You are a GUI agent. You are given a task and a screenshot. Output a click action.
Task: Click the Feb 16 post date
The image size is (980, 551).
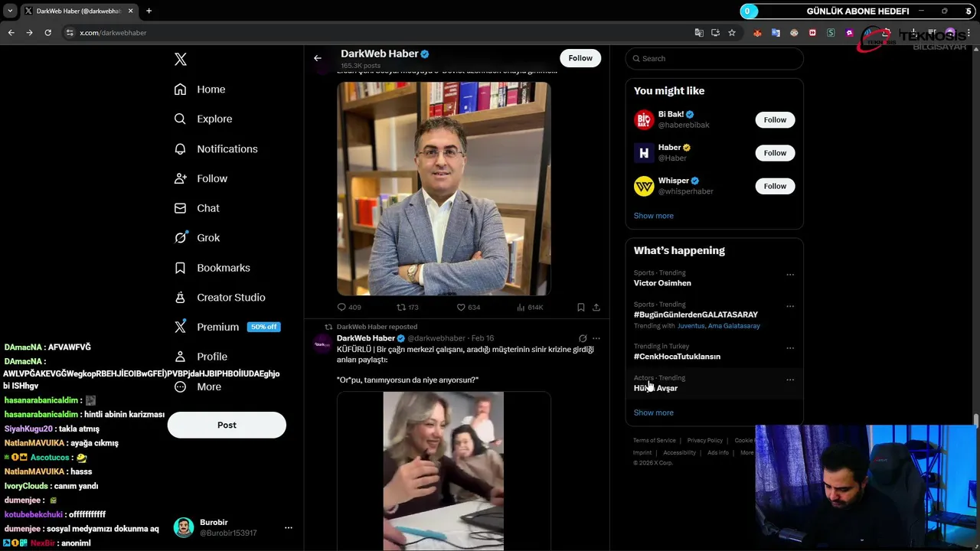point(482,338)
